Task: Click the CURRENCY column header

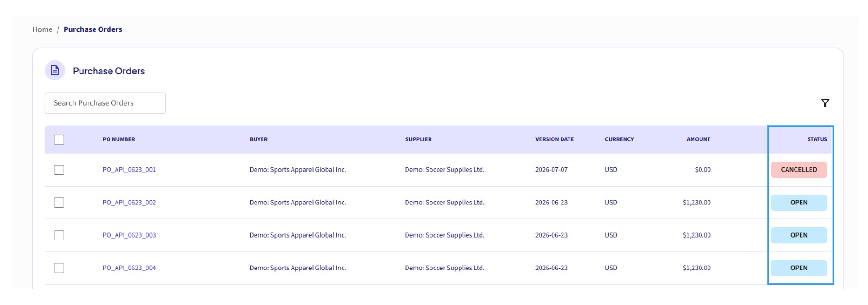Action: click(619, 139)
